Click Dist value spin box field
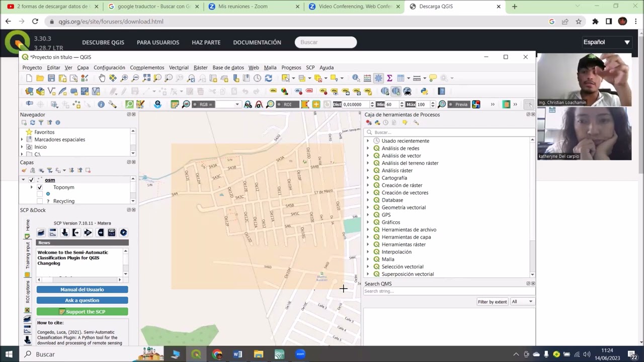 pyautogui.click(x=355, y=104)
